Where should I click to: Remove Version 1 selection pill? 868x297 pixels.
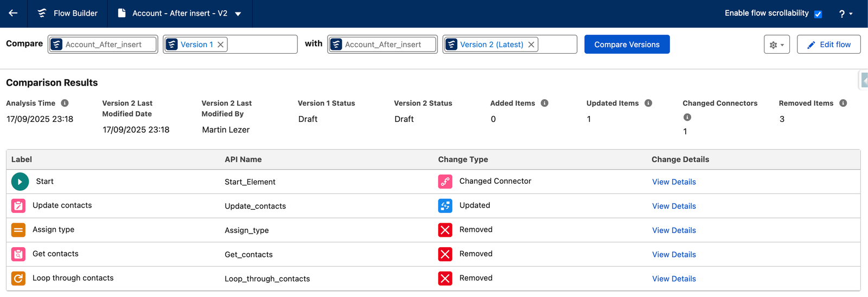(221, 44)
